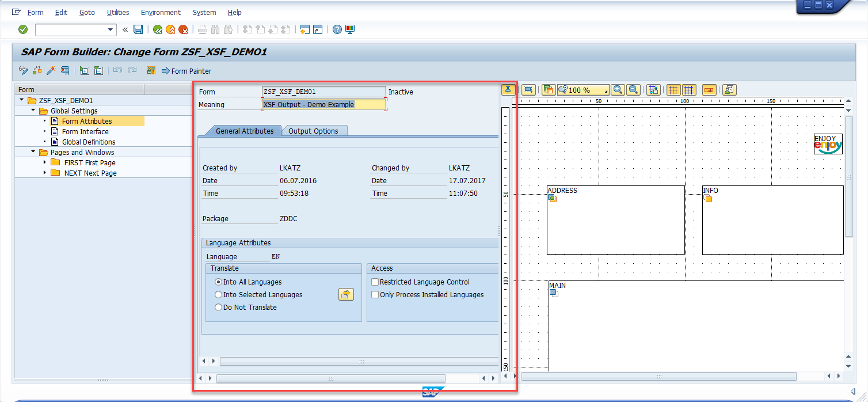Expand the FIRST First Page node
This screenshot has width=868, height=402.
coord(44,162)
